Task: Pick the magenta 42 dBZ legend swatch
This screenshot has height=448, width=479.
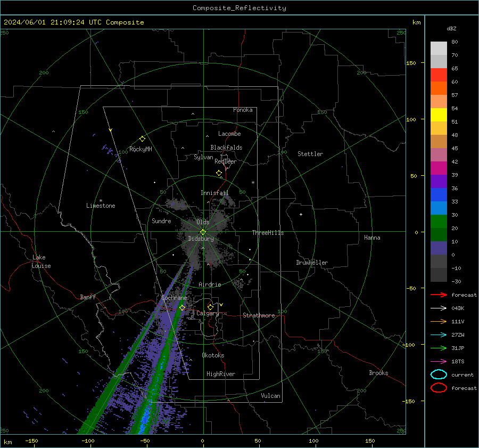Action: click(x=439, y=168)
